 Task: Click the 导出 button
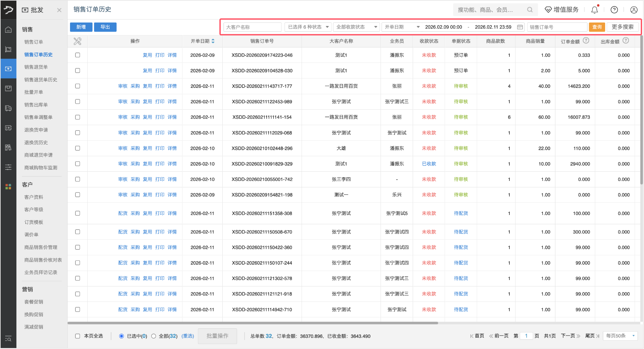pos(105,27)
